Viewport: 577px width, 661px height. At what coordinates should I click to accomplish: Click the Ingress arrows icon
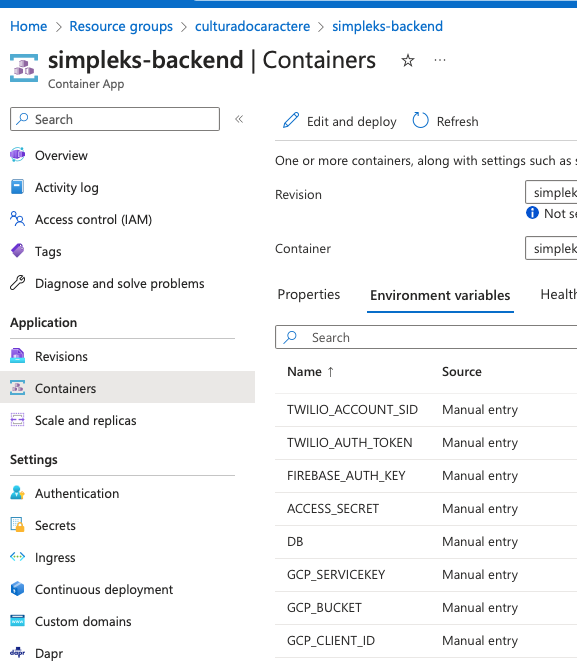(x=17, y=557)
